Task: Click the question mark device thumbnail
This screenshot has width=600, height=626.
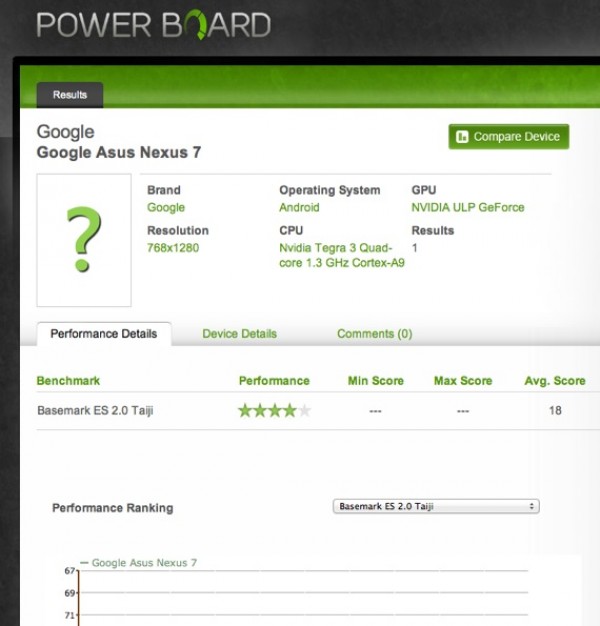Action: (x=84, y=240)
